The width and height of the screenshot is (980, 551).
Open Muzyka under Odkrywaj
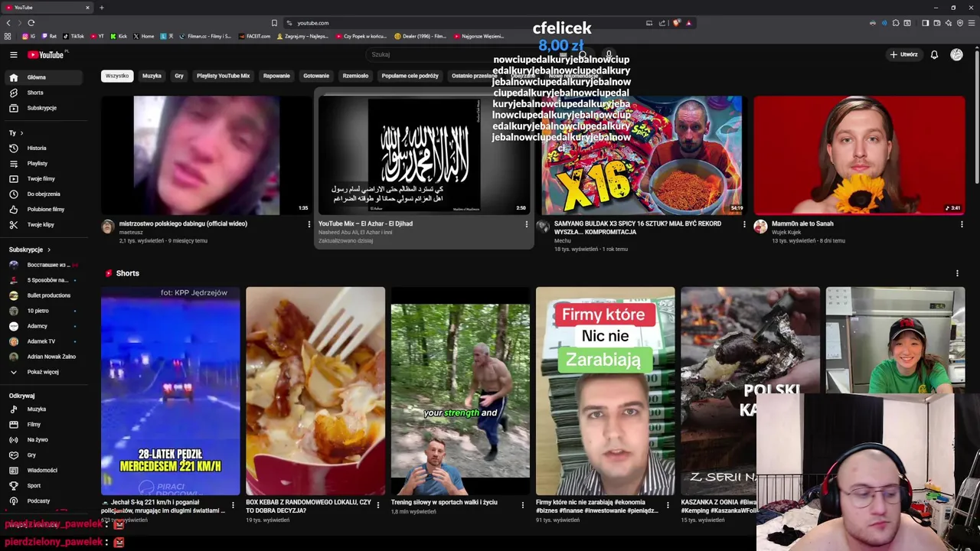(42, 409)
